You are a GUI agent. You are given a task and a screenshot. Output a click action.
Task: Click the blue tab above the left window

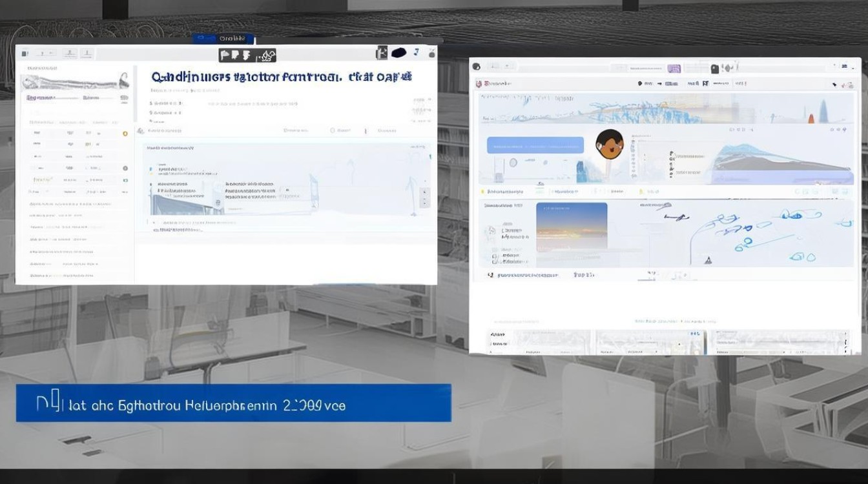tap(223, 39)
